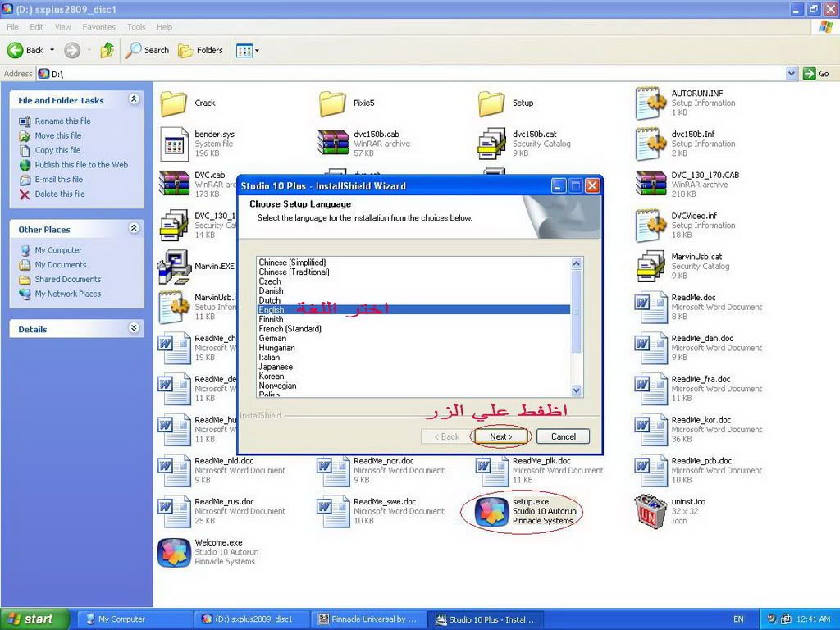Select the ReadMe_dan.doc document icon
840x630 pixels.
[650, 348]
